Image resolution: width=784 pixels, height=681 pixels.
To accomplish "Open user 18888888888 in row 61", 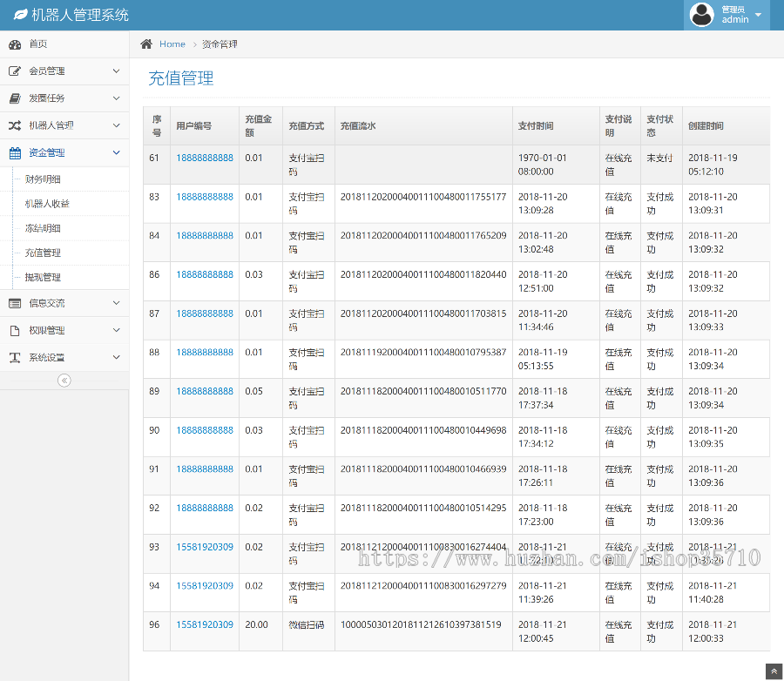I will 205,158.
